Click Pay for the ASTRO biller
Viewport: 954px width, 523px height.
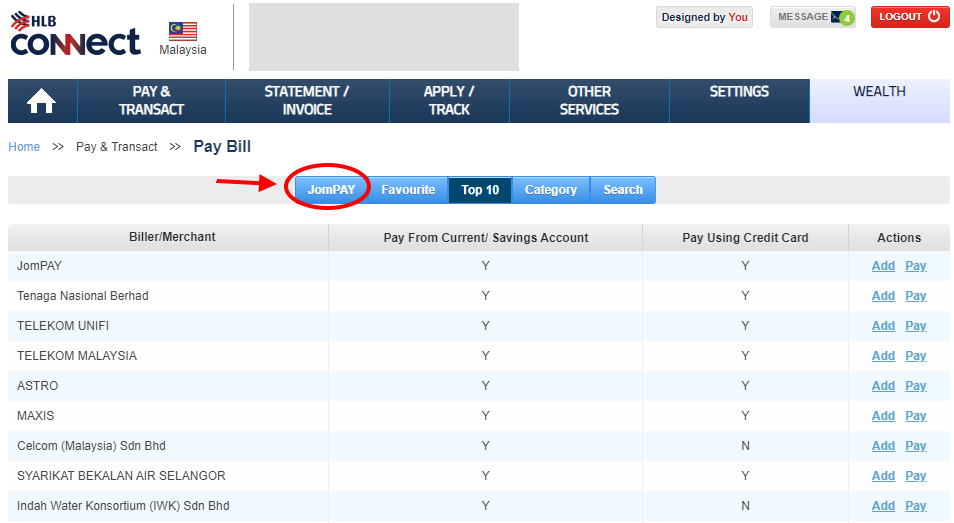(916, 386)
